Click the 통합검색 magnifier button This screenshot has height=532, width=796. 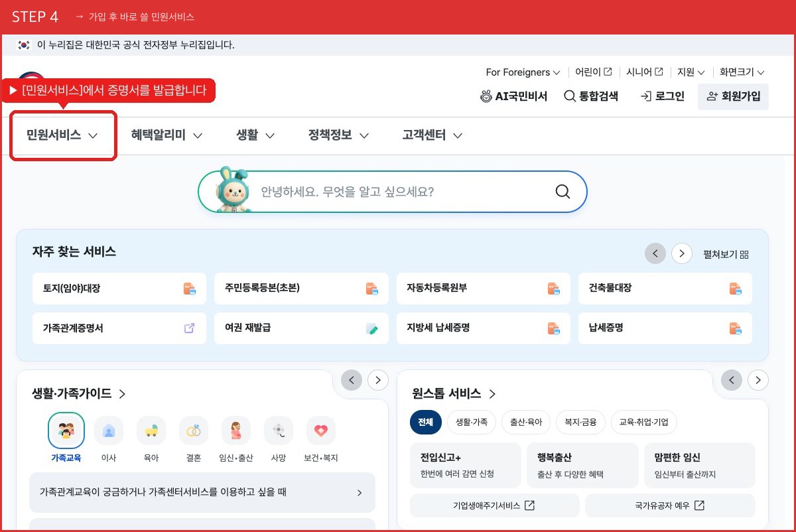[590, 96]
